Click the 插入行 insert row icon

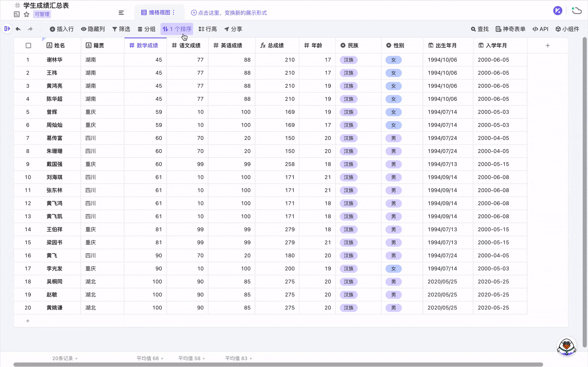61,29
